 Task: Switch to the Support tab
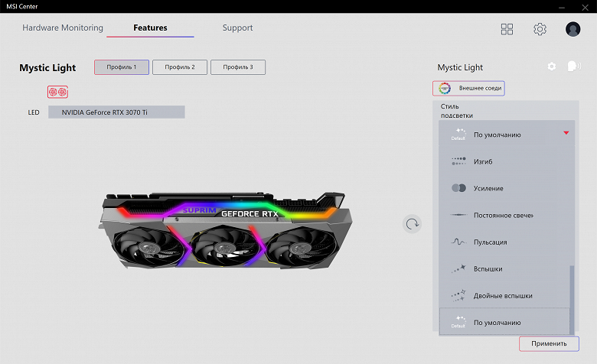tap(237, 28)
